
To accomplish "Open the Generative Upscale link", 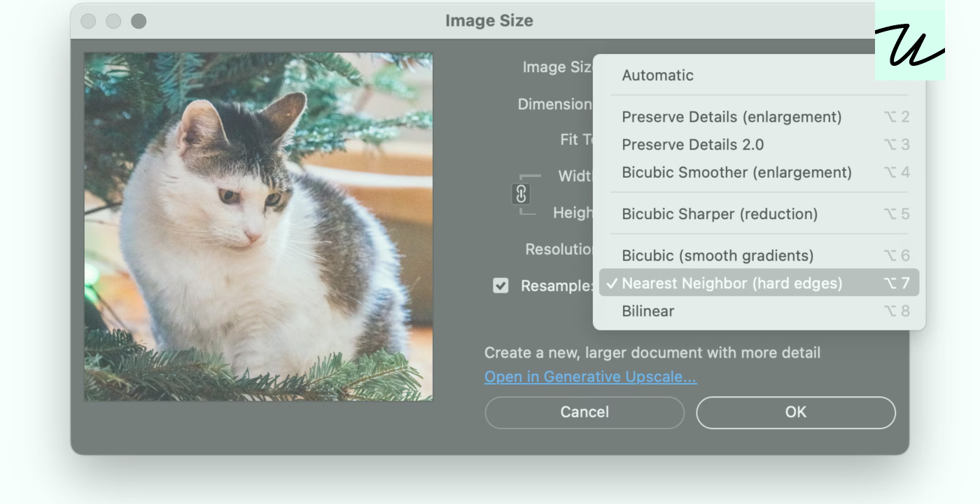I will tap(590, 377).
